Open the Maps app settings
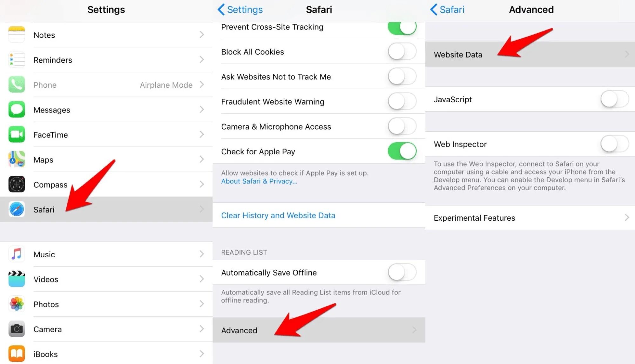The height and width of the screenshot is (364, 635). click(x=105, y=159)
